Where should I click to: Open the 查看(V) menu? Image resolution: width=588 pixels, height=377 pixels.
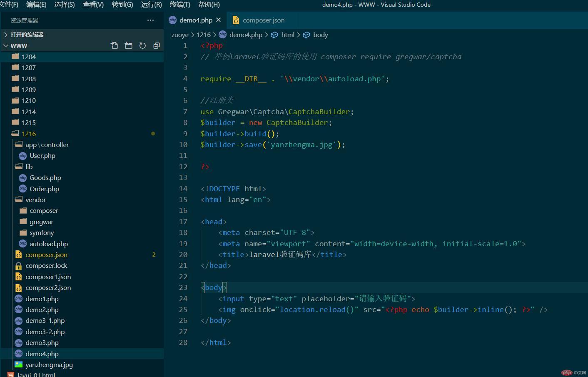pyautogui.click(x=93, y=5)
